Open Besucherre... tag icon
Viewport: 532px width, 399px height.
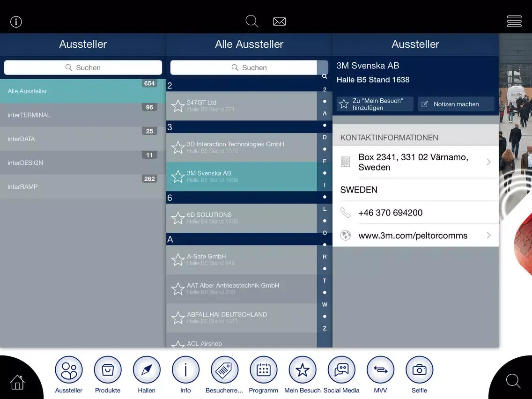[224, 370]
